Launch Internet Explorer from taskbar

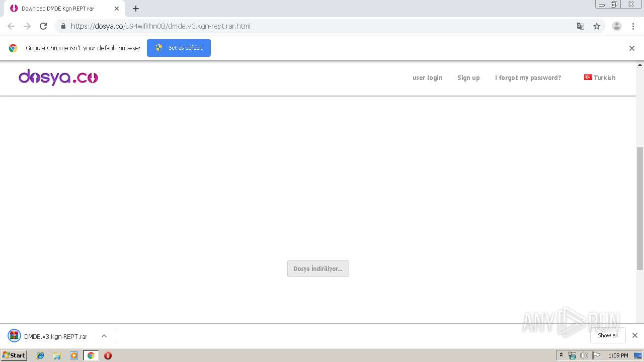pos(40,355)
